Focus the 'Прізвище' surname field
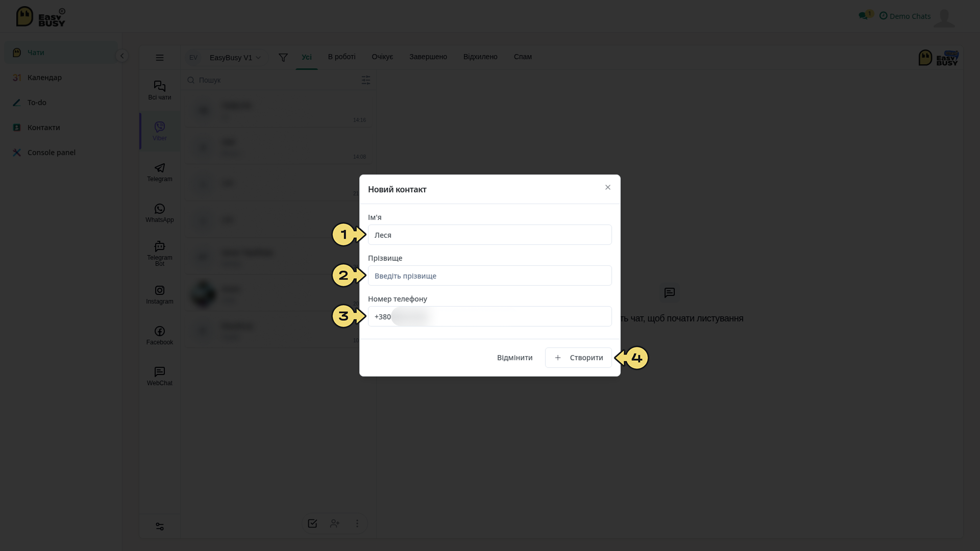Screen dimensions: 980x551 490,275
